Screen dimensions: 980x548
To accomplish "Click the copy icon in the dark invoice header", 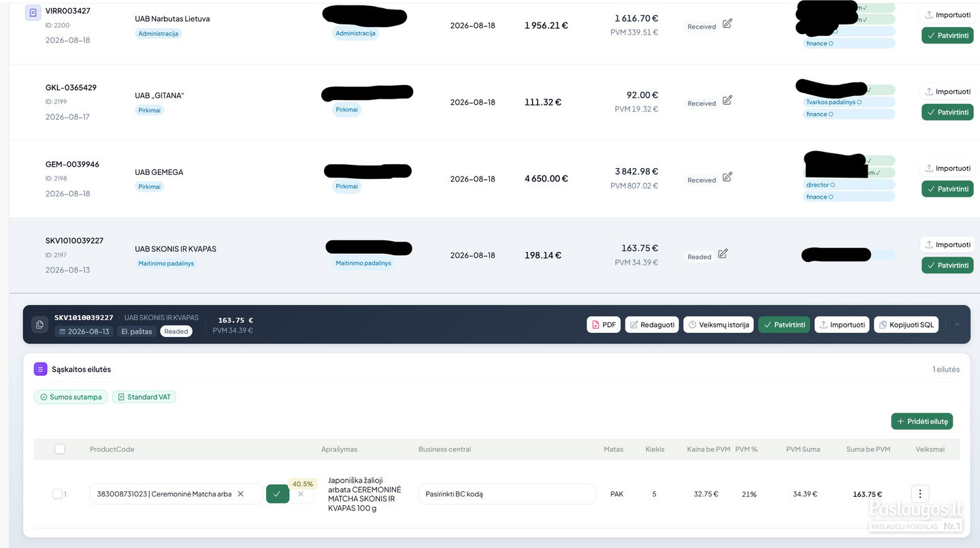I will [40, 325].
